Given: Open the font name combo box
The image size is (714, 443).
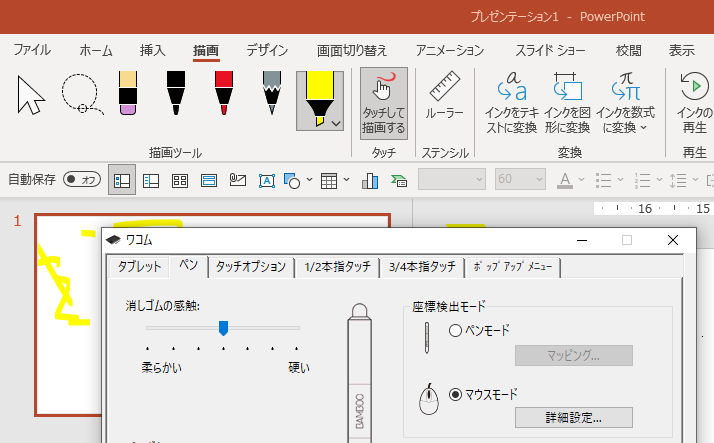Looking at the screenshot, I should coord(452,179).
